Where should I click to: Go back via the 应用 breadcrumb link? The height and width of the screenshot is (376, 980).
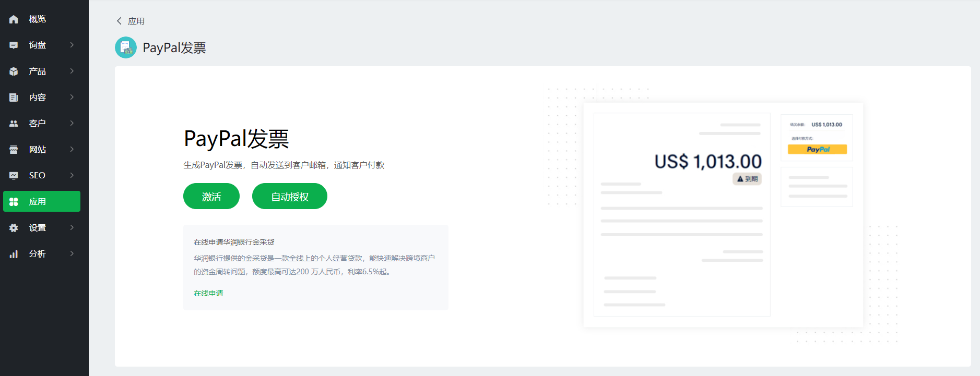(136, 21)
